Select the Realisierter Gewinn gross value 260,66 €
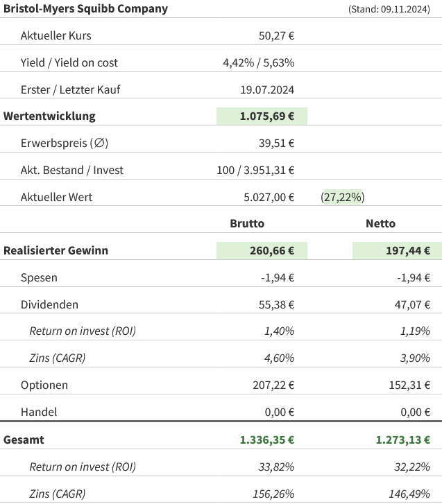 [272, 251]
